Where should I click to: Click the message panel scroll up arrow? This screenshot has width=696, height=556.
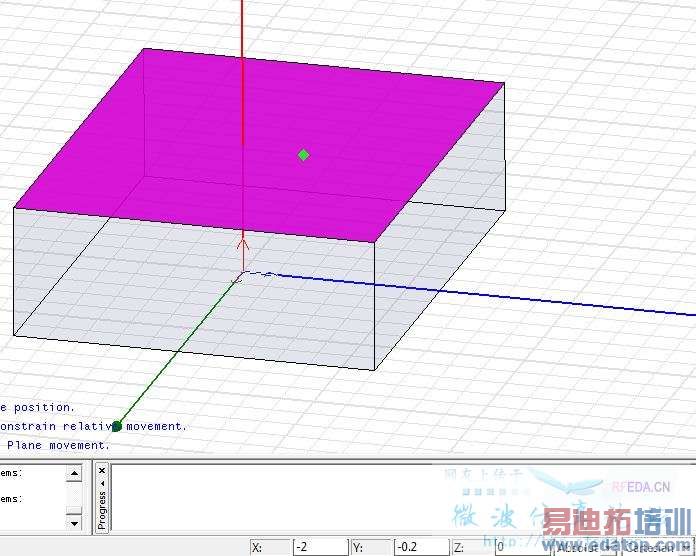click(74, 473)
